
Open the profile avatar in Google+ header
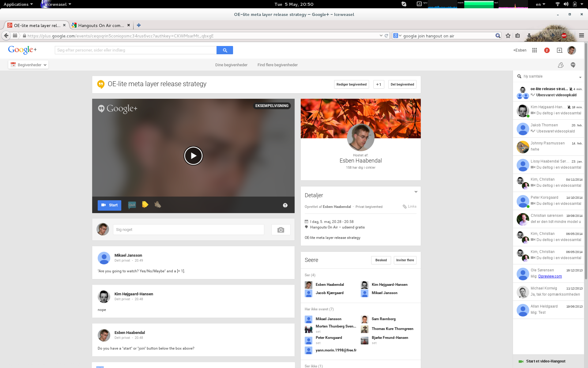(x=571, y=50)
